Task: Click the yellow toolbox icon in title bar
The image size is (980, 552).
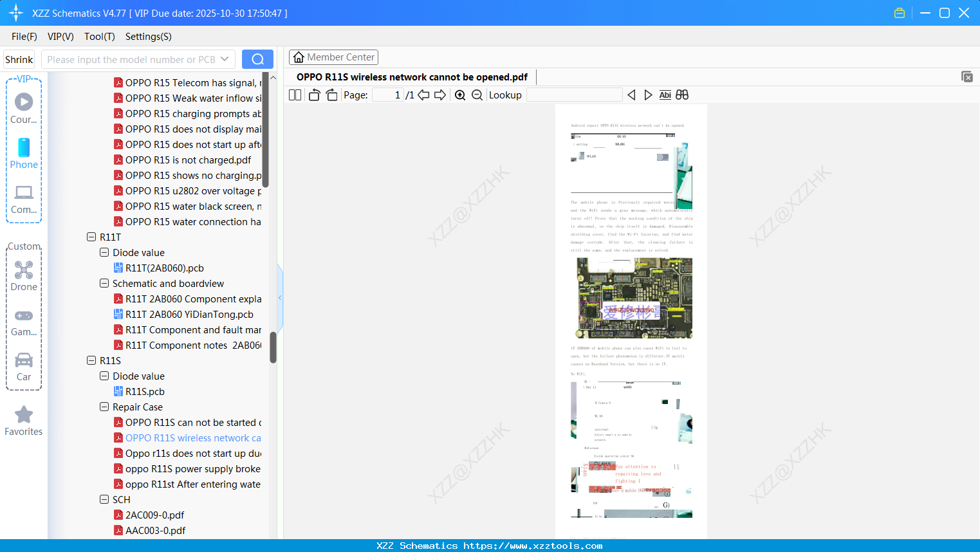Action: 900,13
